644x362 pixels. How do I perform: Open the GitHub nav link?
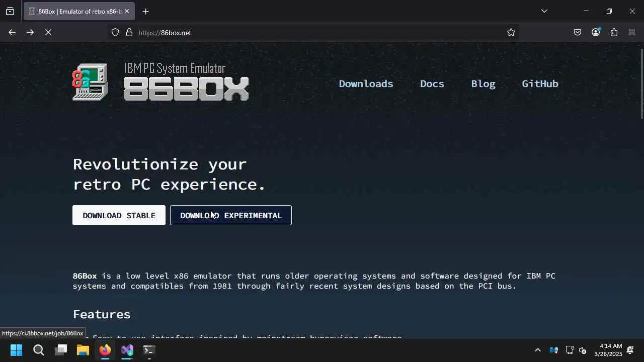540,83
